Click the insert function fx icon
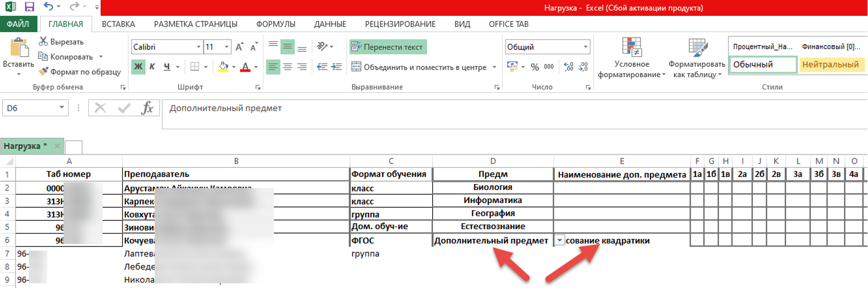 (147, 108)
